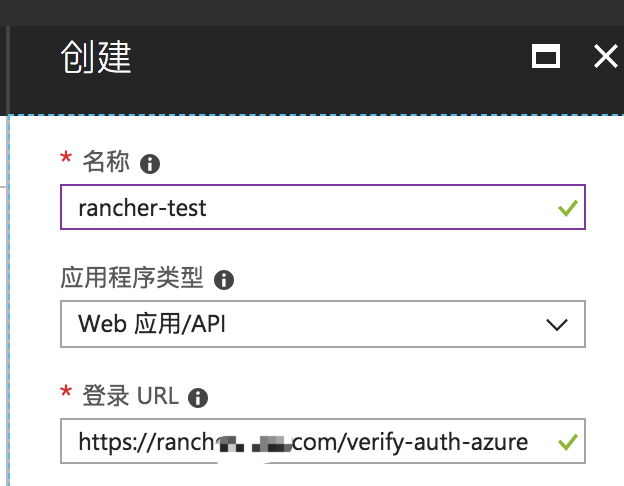624x486 pixels.
Task: Show info tooltip beside 名称
Action: click(150, 164)
